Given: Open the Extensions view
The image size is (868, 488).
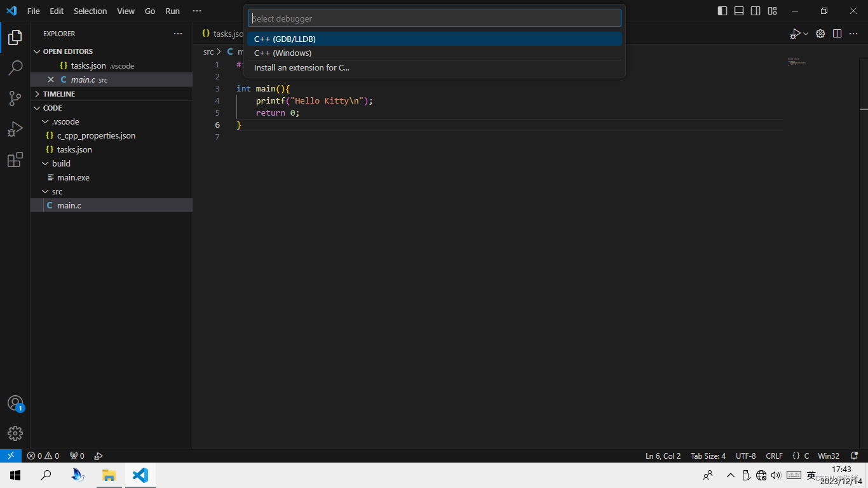Looking at the screenshot, I should [15, 159].
